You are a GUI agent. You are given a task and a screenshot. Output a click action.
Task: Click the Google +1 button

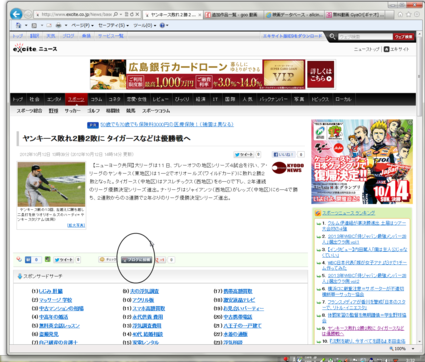pos(161,260)
